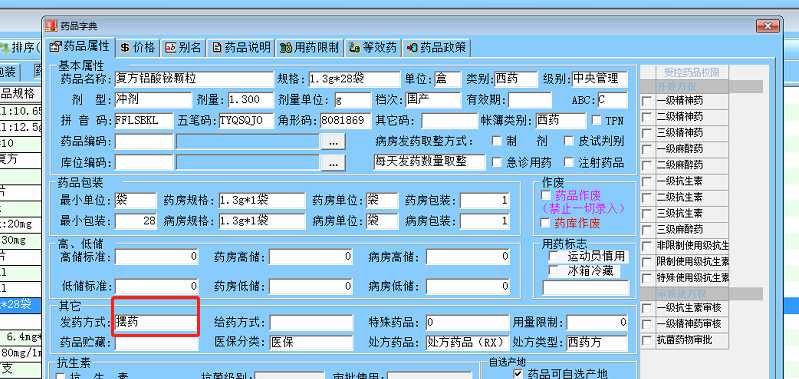799x379 pixels.
Task: Open the 每天发药数量取整 dropdown
Action: pos(429,162)
